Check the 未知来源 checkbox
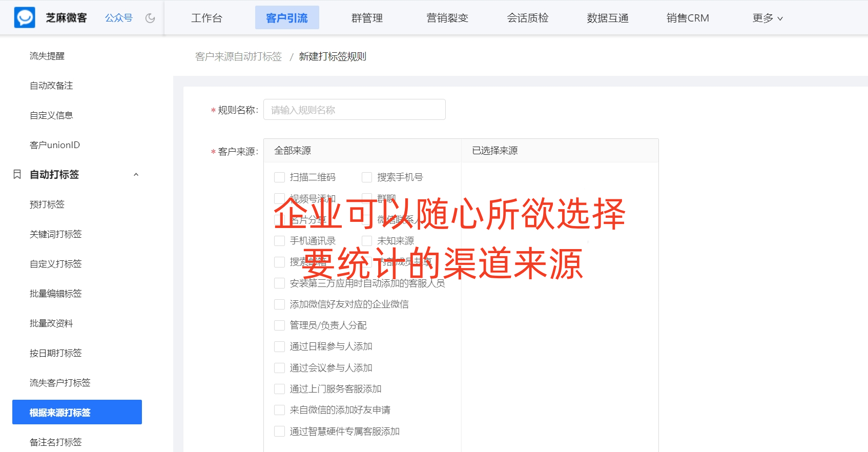This screenshot has height=452, width=868. pyautogui.click(x=367, y=241)
